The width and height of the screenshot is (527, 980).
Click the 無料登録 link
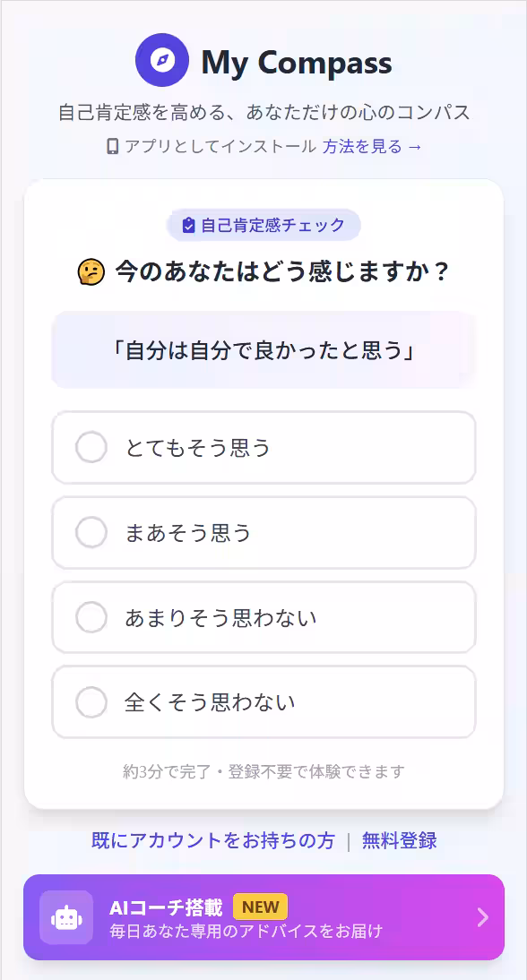pos(399,840)
